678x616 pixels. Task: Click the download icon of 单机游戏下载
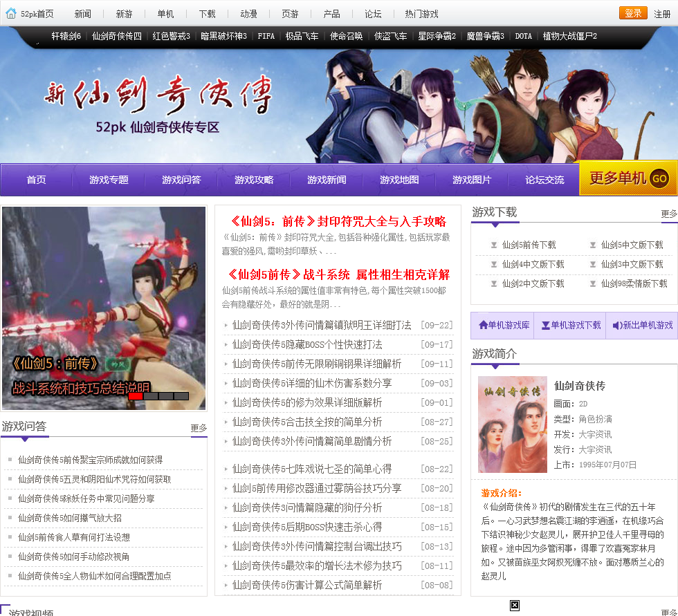tap(546, 325)
